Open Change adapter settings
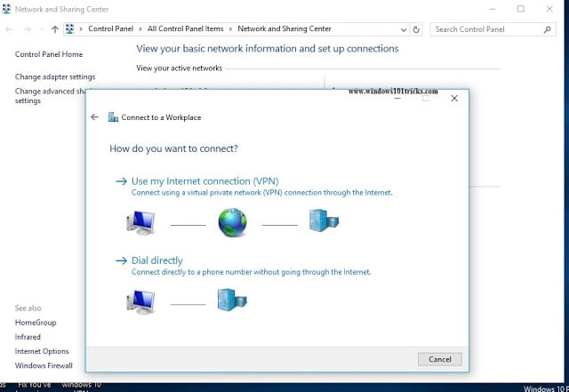The height and width of the screenshot is (392, 569). (x=55, y=77)
